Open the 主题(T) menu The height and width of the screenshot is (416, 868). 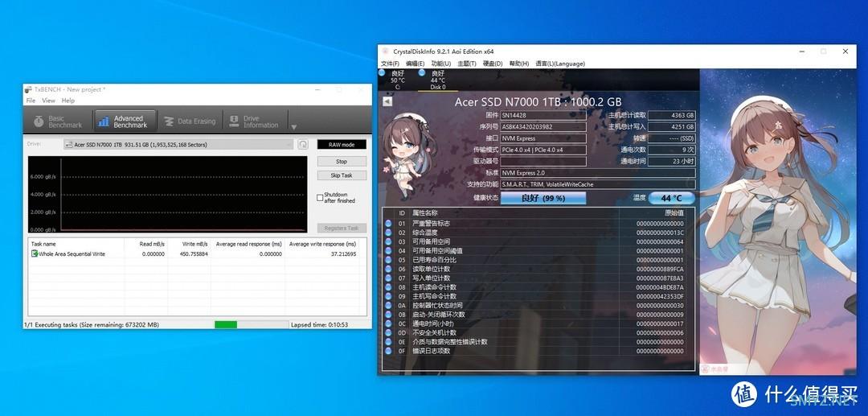coord(467,64)
